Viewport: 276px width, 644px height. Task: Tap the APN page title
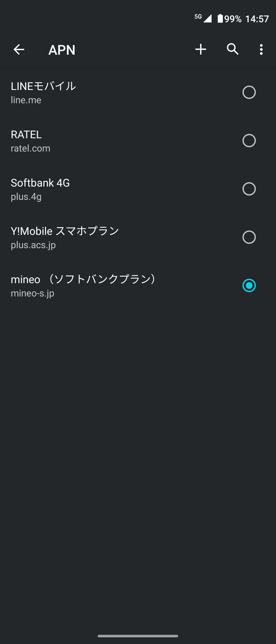click(62, 50)
